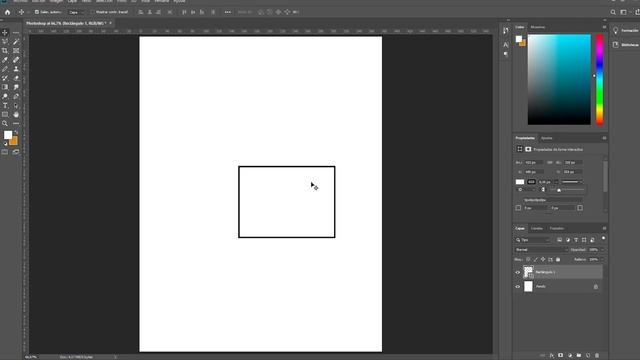Toggle the Auto-Select checkbox
This screenshot has height=360, width=640.
coord(37,12)
